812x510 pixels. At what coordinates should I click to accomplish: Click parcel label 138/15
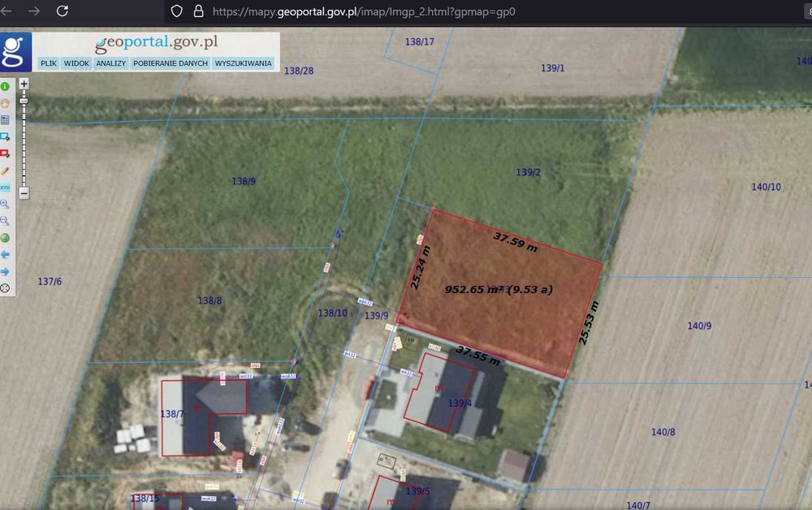(x=145, y=498)
